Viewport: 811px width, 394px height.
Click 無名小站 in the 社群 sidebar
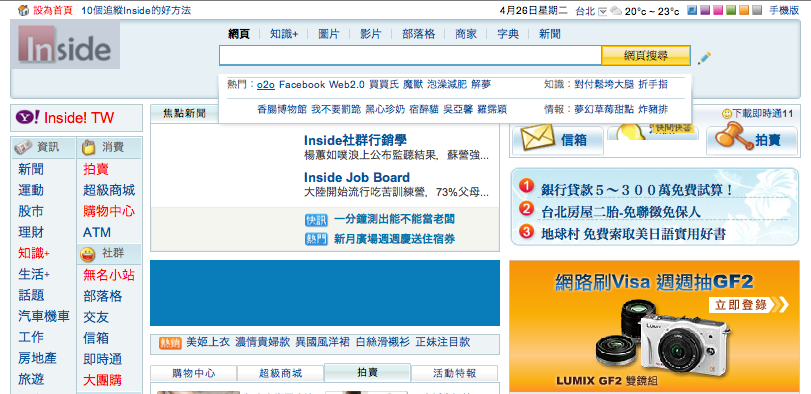point(109,275)
